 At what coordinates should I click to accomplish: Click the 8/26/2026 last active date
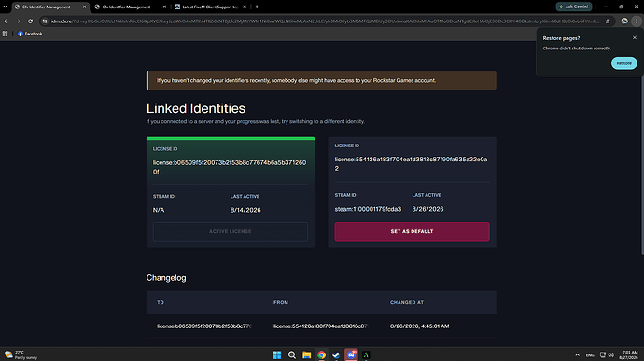coord(427,209)
